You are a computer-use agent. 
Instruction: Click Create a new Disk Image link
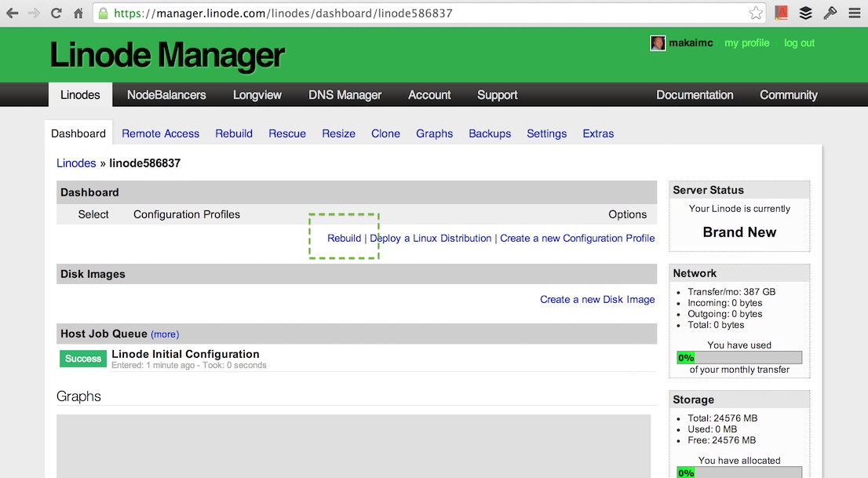(x=597, y=300)
